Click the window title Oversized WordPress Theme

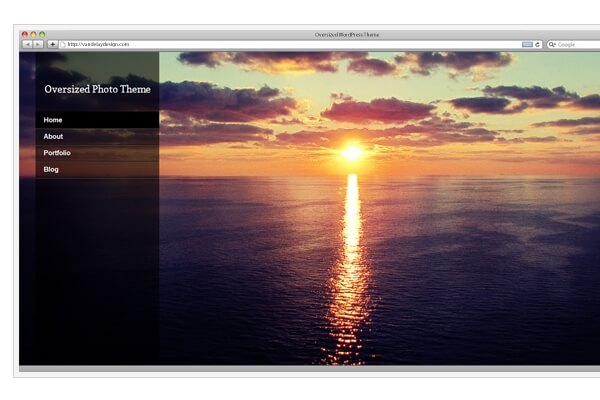pyautogui.click(x=347, y=35)
